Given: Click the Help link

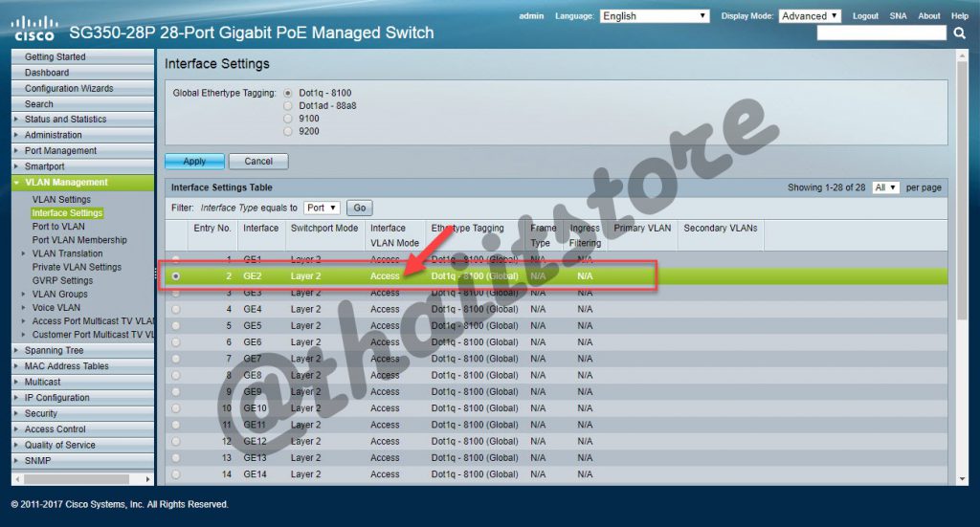Looking at the screenshot, I should pyautogui.click(x=959, y=16).
